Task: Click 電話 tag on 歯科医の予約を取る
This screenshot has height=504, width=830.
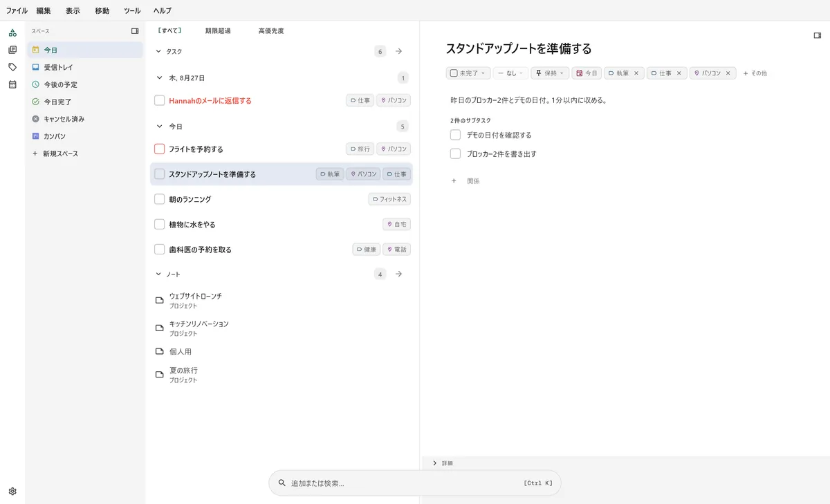Action: click(397, 250)
